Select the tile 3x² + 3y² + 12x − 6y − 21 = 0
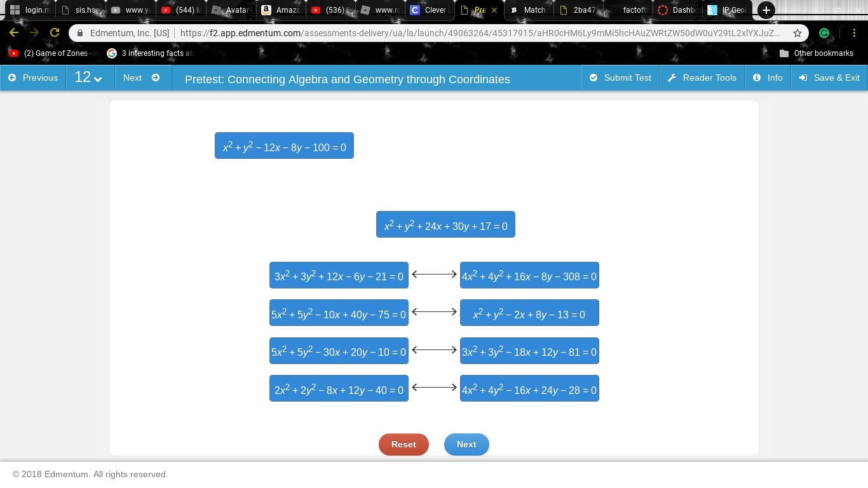This screenshot has width=868, height=488. 339,275
